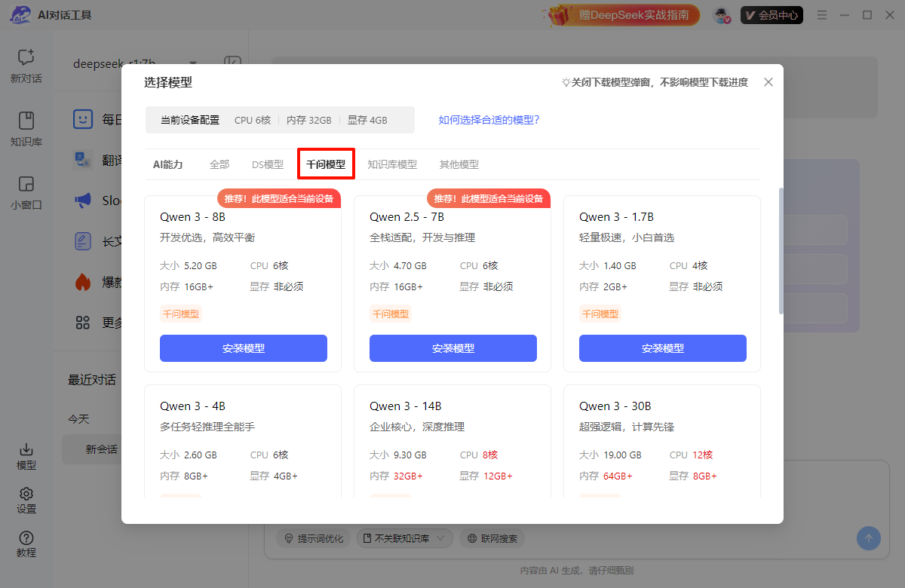Screen dimensions: 905x588
Task: Click the AI对话工具 app logo
Action: point(20,15)
